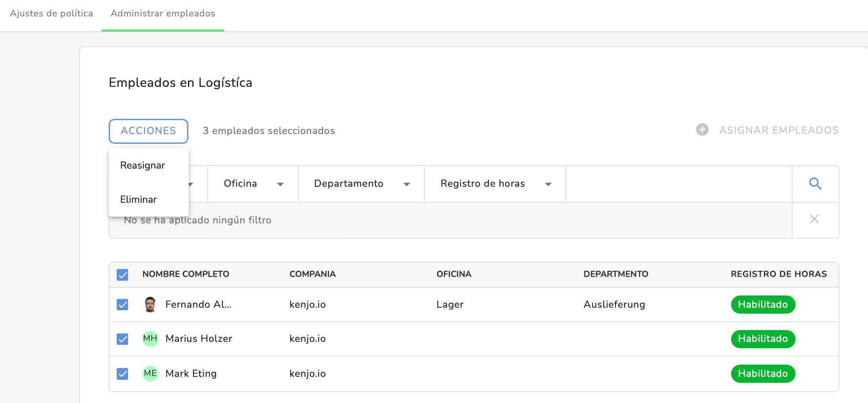Viewport: 868px width, 403px height.
Task: Deselect Marius Holzer row checkbox
Action: pos(123,339)
